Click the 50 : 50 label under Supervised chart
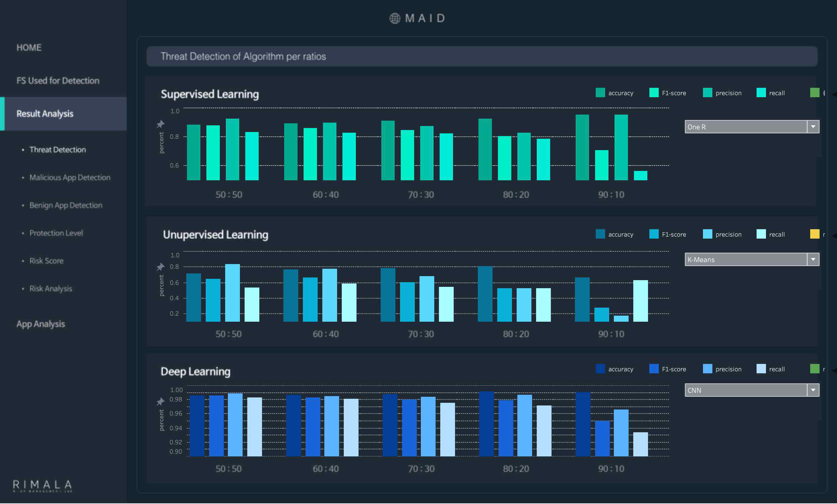Screen dimensions: 837x504 tap(229, 195)
